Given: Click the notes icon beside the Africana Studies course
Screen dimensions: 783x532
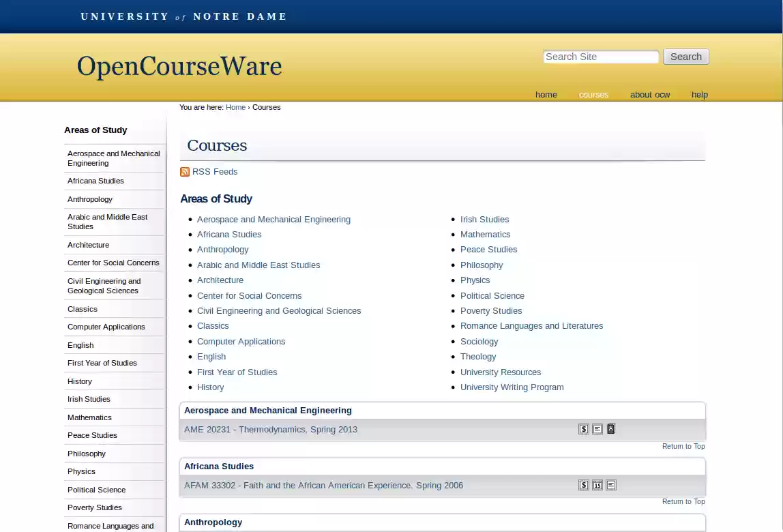Looking at the screenshot, I should (611, 485).
